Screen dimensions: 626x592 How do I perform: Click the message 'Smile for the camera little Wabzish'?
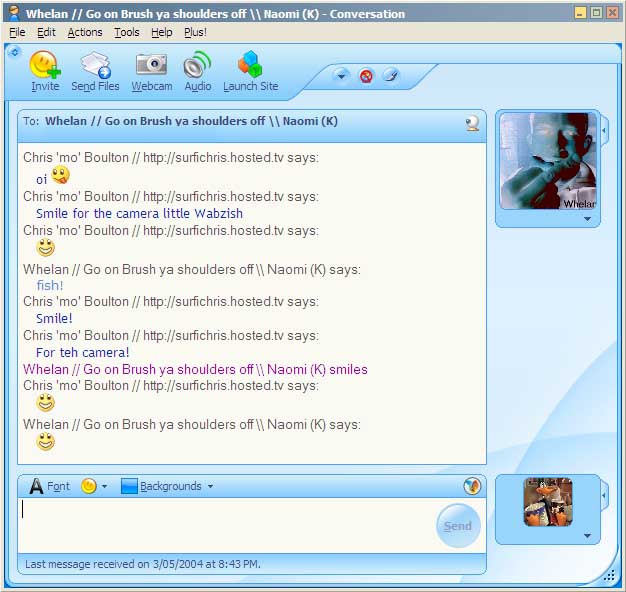tap(139, 213)
